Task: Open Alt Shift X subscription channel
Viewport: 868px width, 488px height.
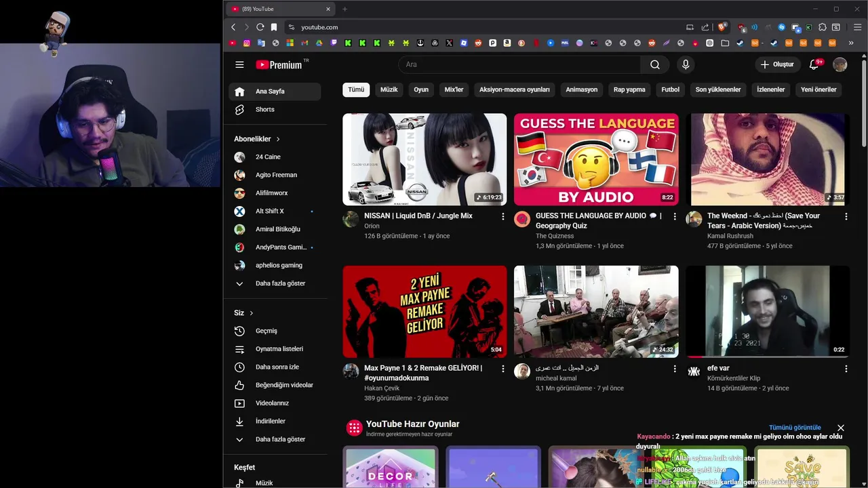Action: [x=275, y=211]
